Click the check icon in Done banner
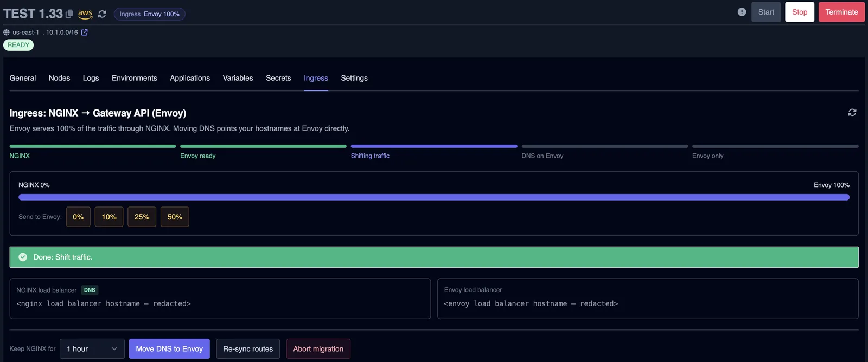 (23, 257)
